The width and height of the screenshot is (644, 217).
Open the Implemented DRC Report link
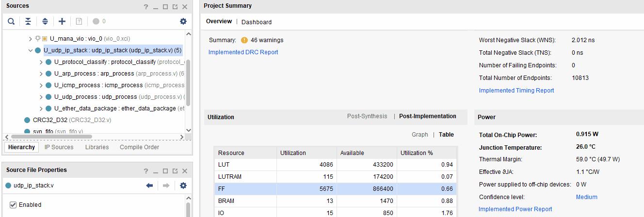(x=243, y=52)
